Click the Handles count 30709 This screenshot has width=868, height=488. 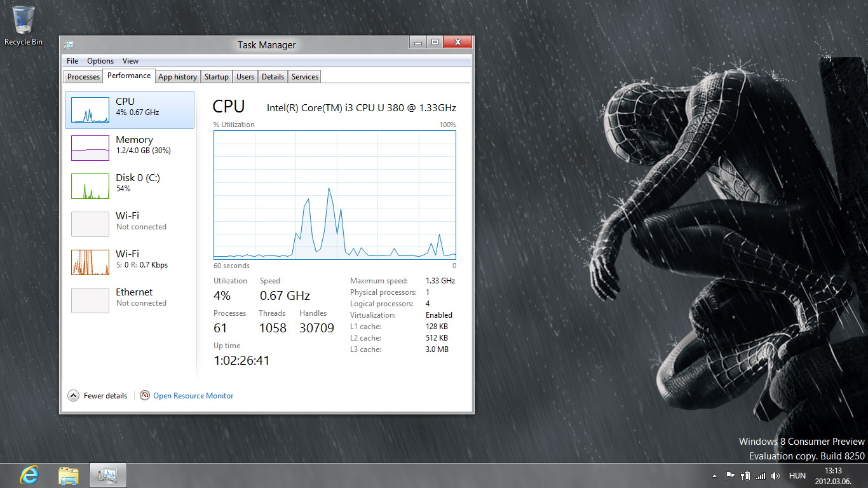[x=316, y=328]
